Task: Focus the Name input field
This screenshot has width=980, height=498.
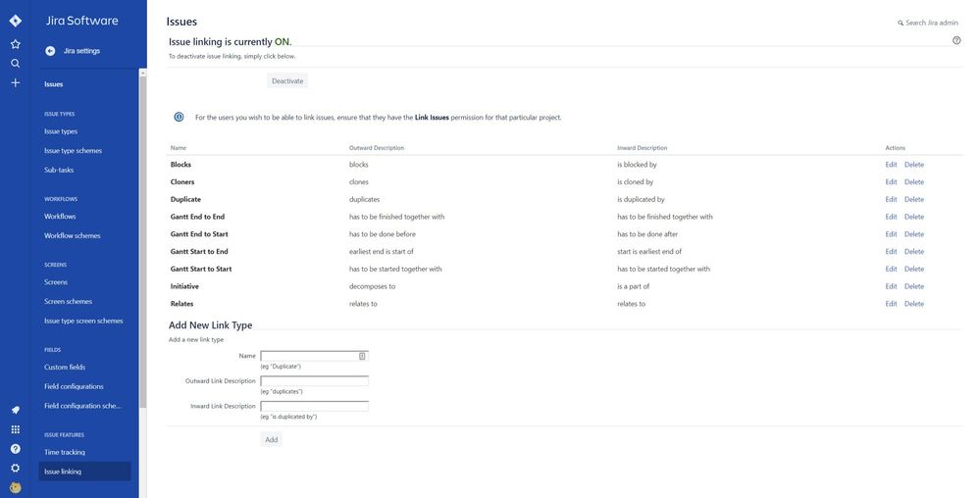Action: click(x=314, y=356)
